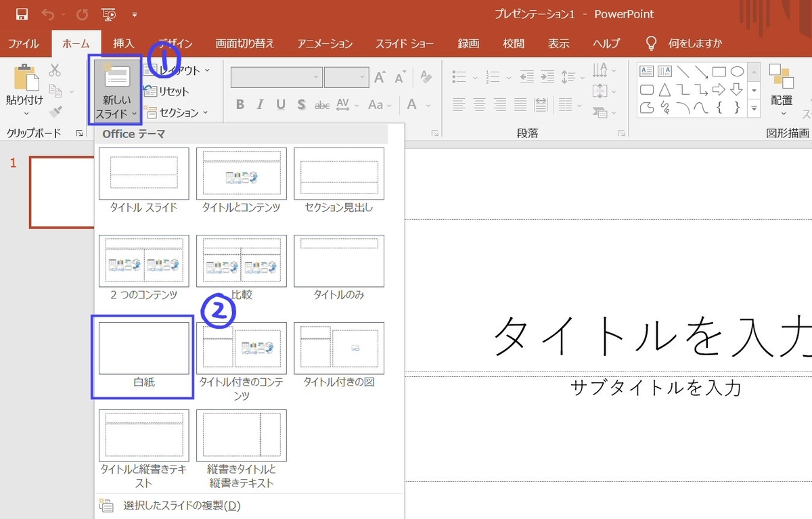Open the Character Spacing AV dropdown
Image resolution: width=812 pixels, height=519 pixels.
tap(348, 105)
